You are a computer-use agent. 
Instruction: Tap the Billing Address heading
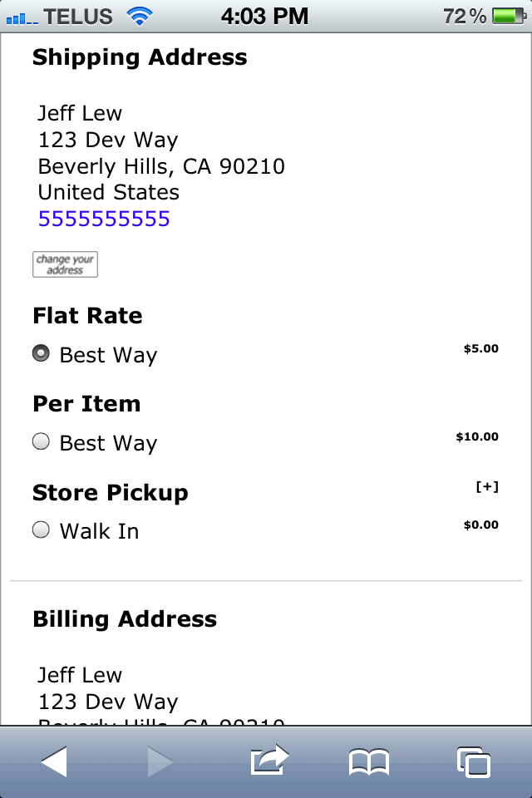[125, 619]
